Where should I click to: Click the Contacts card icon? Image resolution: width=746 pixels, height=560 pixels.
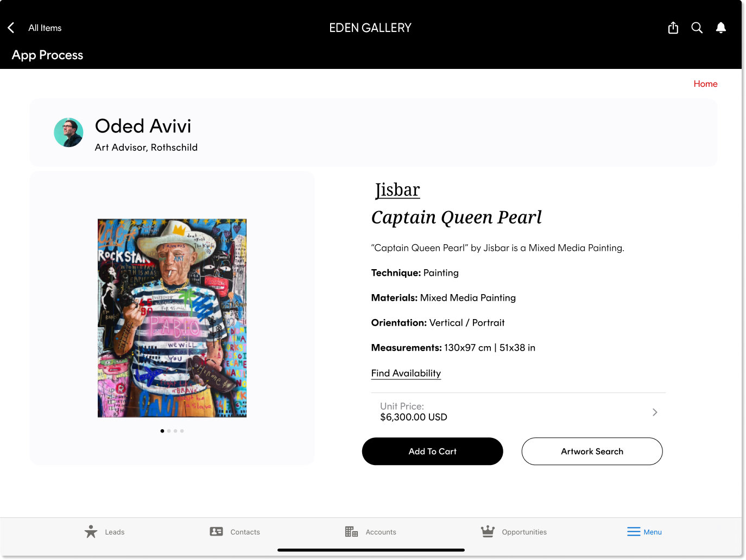(x=216, y=532)
